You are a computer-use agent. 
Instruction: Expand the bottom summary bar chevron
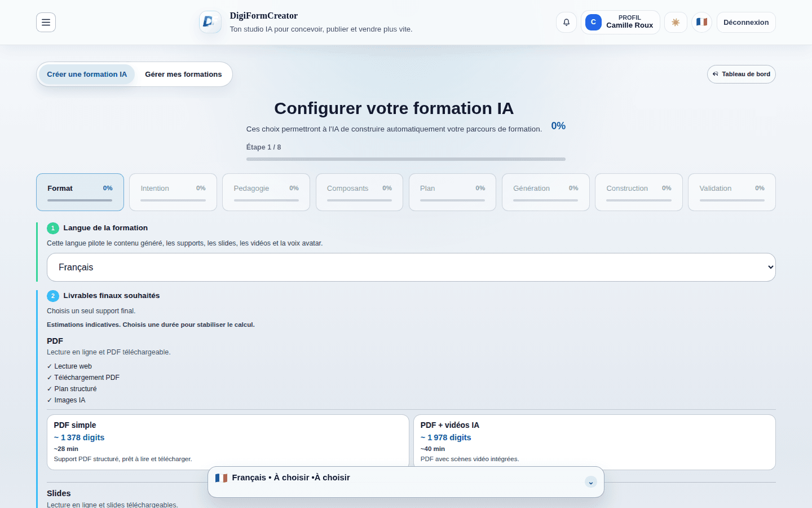[x=590, y=482]
